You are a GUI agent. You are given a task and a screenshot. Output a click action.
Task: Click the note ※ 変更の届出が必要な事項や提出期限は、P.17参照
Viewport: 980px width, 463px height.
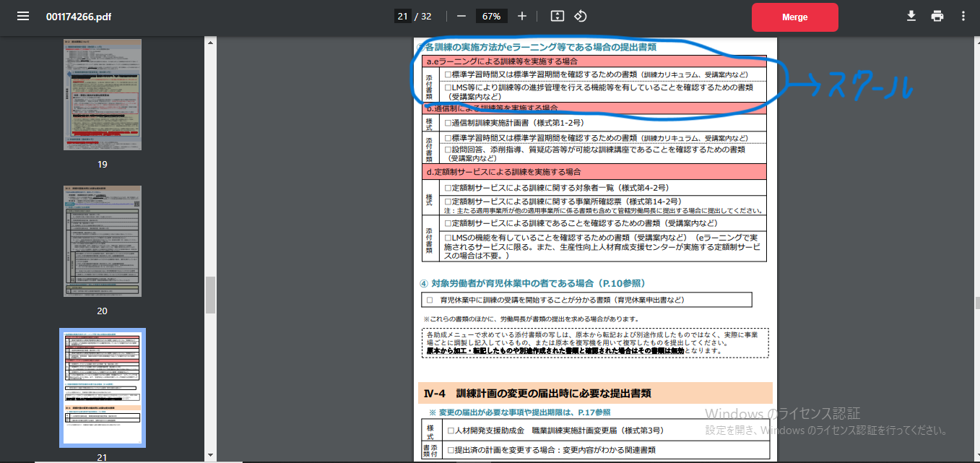click(x=519, y=412)
